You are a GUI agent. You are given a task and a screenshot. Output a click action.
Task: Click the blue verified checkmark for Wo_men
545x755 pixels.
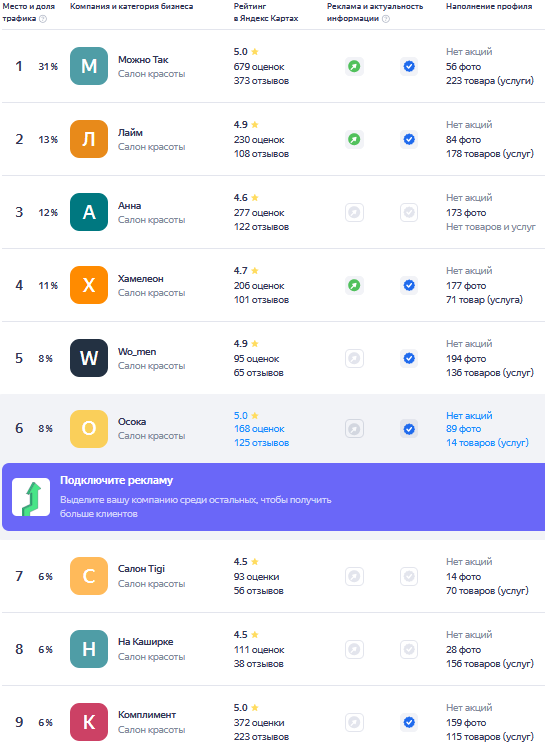409,359
